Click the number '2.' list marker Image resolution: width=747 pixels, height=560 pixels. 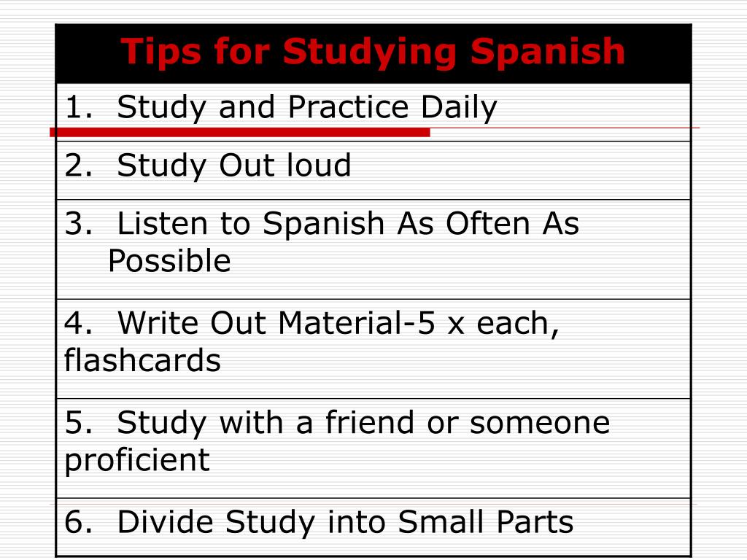(x=79, y=166)
